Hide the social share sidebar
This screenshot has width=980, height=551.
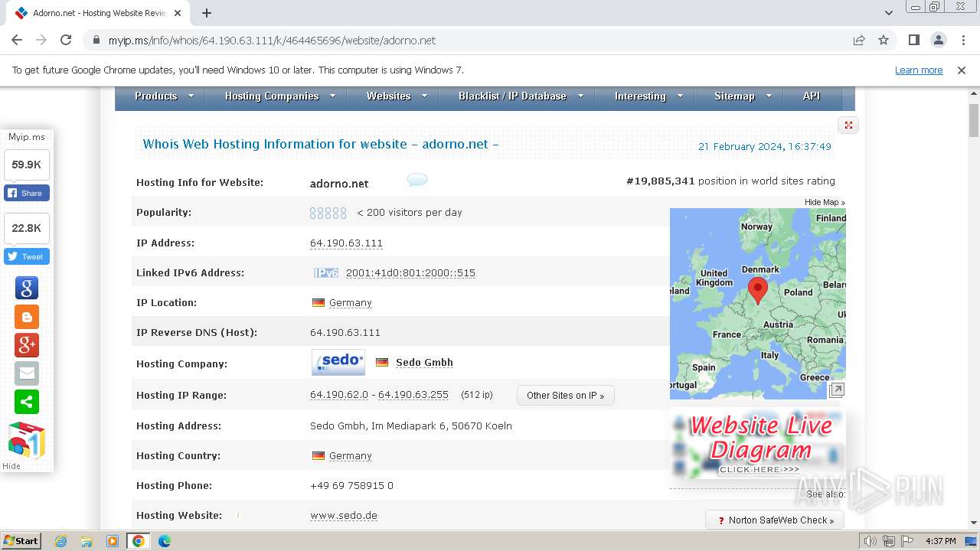[x=11, y=466]
